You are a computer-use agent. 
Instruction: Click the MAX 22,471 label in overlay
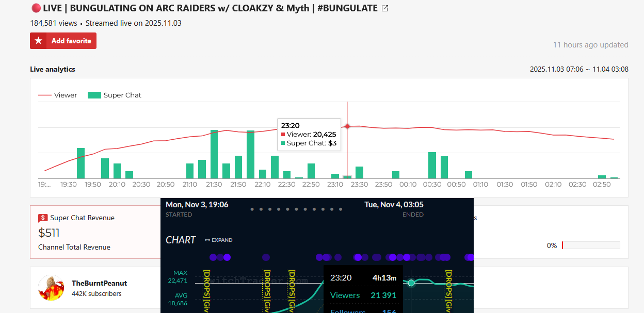(x=177, y=277)
